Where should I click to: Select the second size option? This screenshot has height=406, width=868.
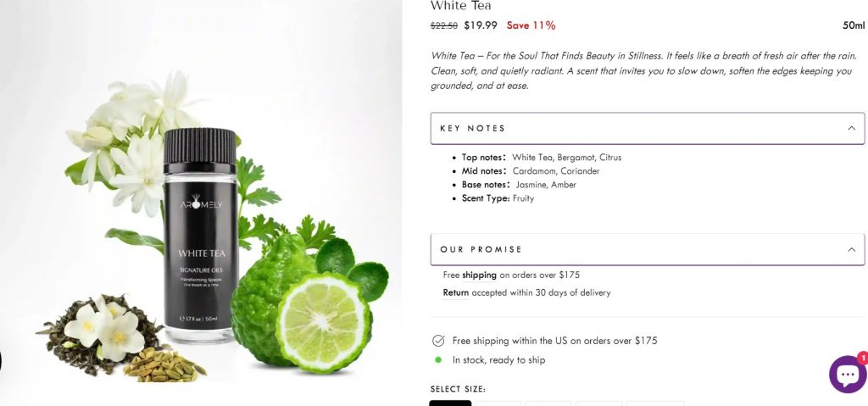[x=498, y=403]
